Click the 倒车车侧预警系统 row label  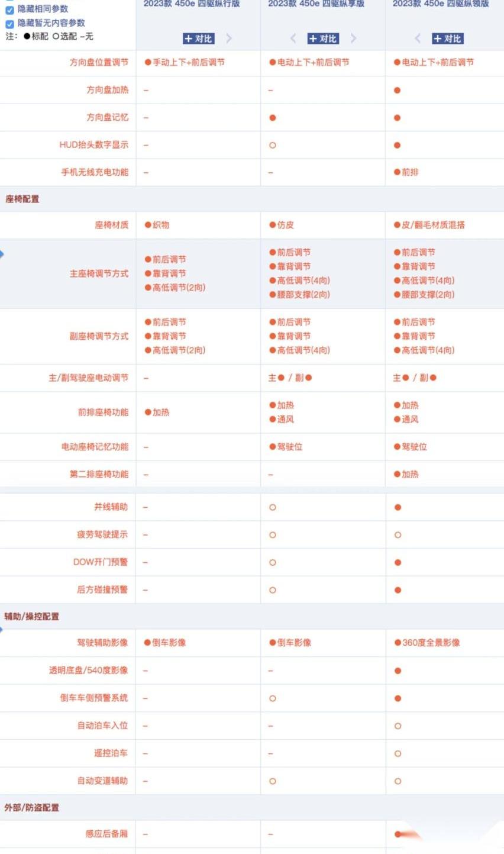pyautogui.click(x=94, y=698)
